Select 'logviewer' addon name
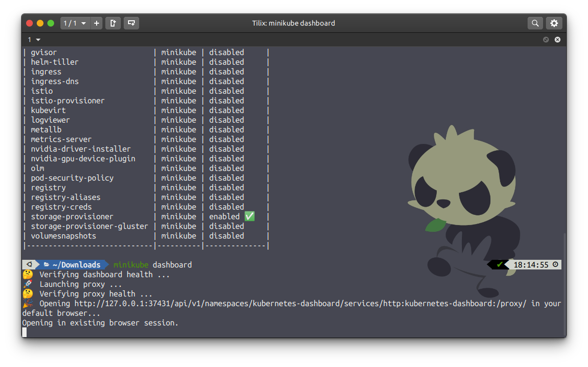Viewport: 588px width, 367px height. tap(50, 120)
